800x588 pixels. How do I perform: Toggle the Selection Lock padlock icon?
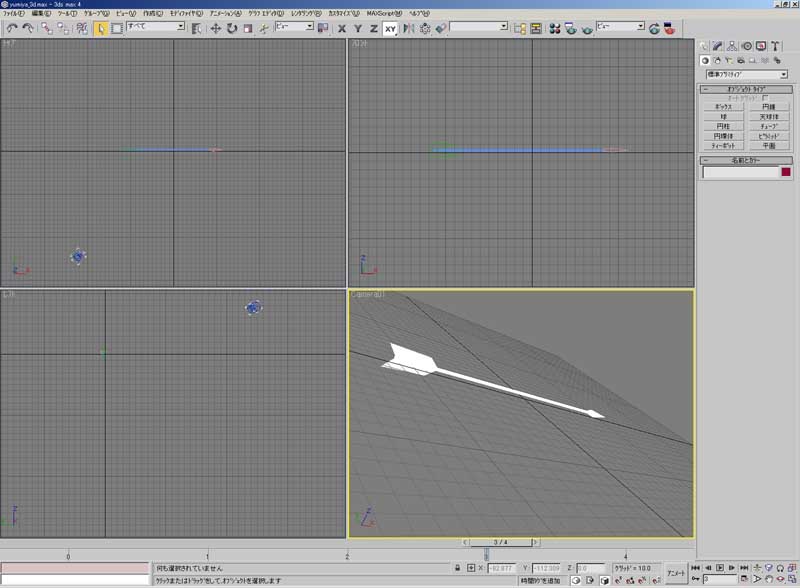(458, 568)
